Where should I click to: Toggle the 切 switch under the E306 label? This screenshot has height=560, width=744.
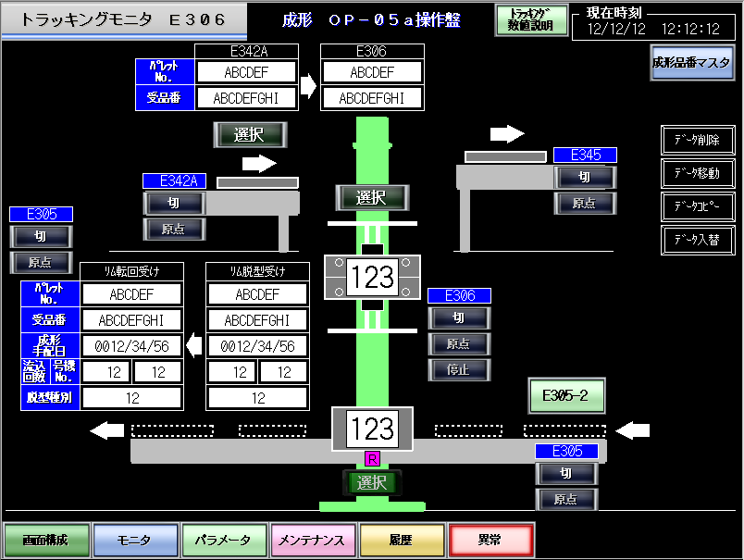pos(459,317)
